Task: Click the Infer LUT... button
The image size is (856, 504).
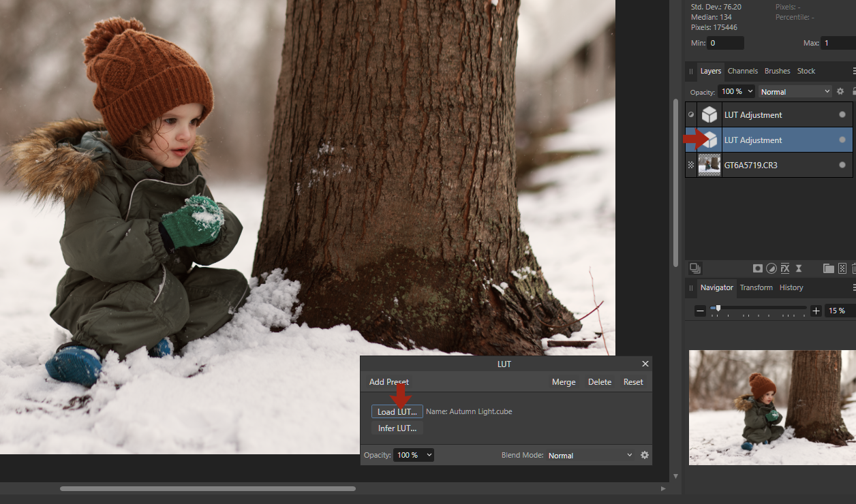Action: pyautogui.click(x=397, y=428)
